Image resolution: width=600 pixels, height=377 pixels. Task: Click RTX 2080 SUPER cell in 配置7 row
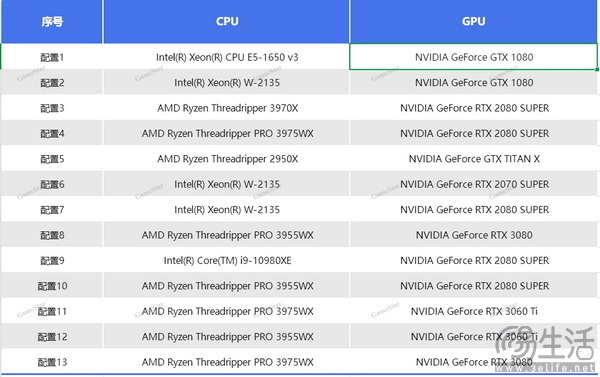coord(473,209)
